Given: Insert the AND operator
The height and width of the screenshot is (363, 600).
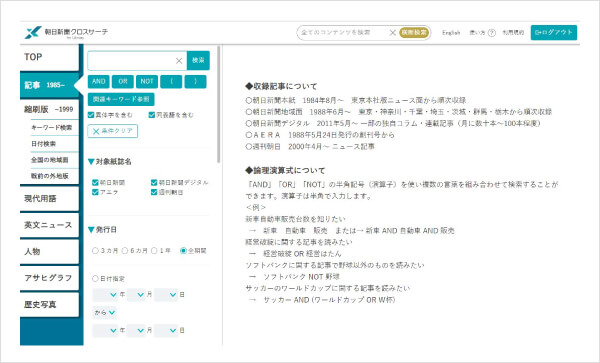Looking at the screenshot, I should tap(99, 81).
